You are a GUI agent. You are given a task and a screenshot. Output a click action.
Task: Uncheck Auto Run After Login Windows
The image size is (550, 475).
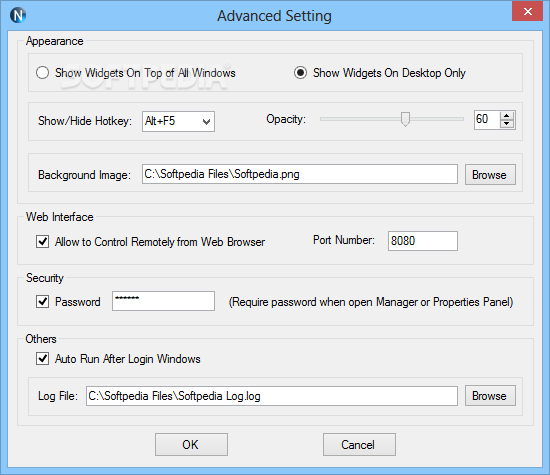point(42,359)
